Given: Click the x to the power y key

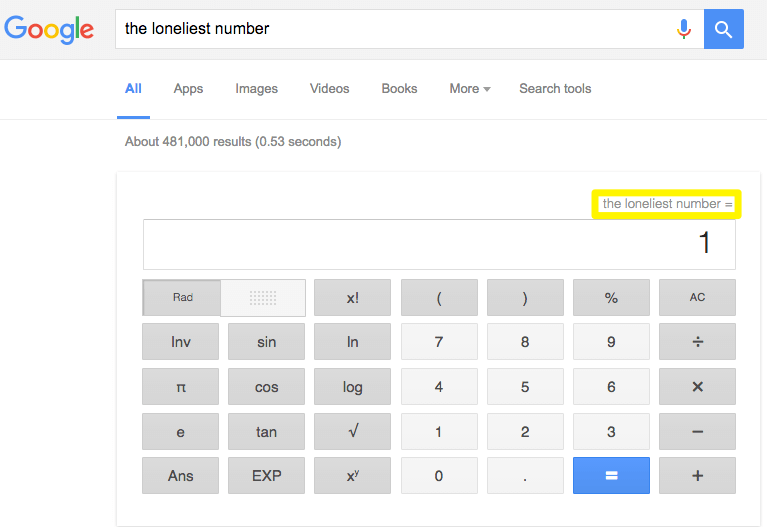Looking at the screenshot, I should click(x=352, y=476).
